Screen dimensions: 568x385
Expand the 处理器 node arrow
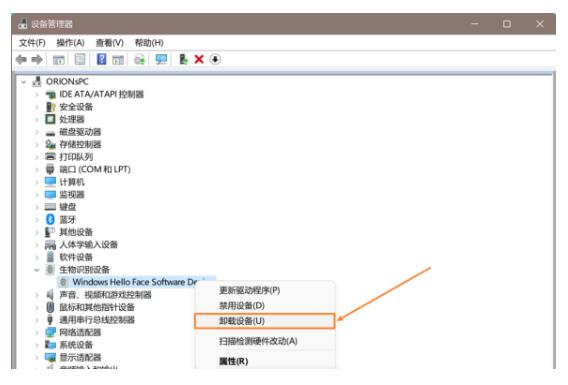[37, 119]
